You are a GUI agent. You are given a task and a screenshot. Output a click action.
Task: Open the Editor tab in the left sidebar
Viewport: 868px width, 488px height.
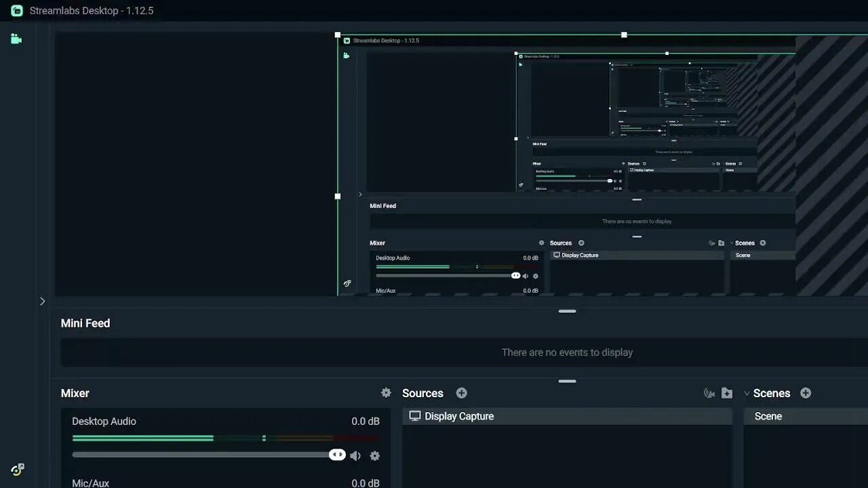16,39
